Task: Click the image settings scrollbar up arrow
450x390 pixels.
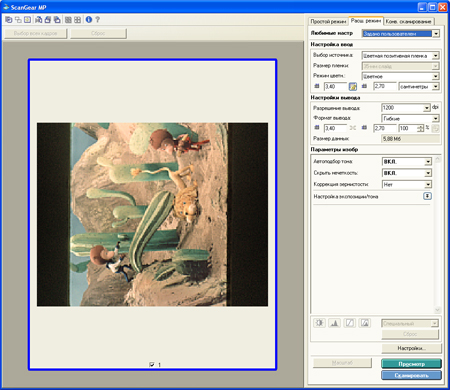Action: 438,159
